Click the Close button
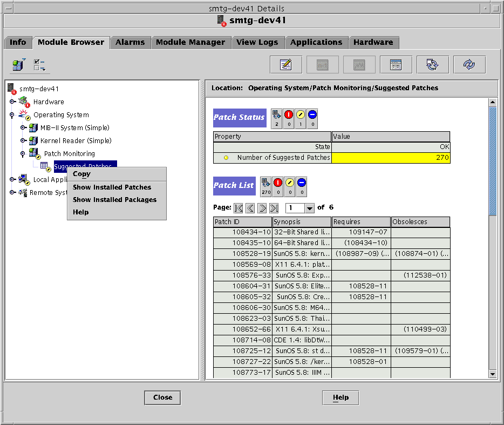This screenshot has height=425, width=504. (x=162, y=397)
